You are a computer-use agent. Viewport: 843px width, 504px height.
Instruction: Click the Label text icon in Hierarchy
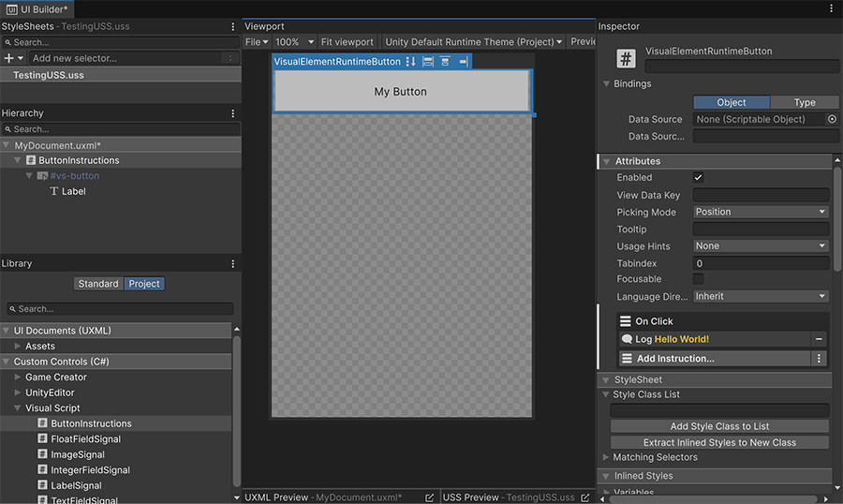tap(53, 191)
